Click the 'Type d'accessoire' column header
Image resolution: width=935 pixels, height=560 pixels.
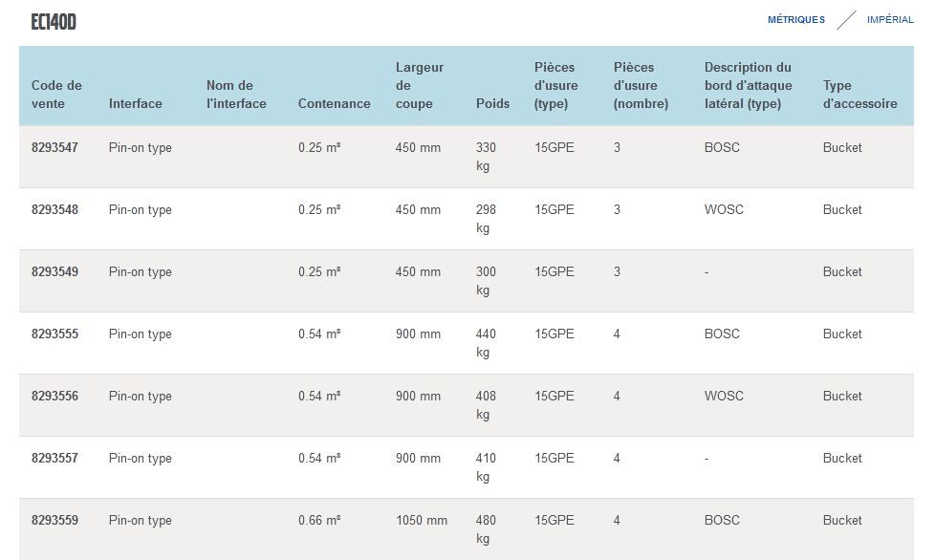point(859,95)
